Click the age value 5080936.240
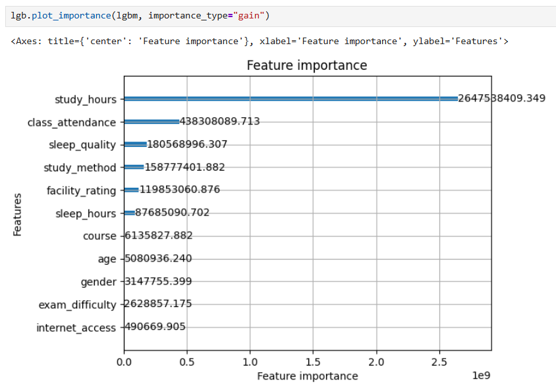Image resolution: width=556 pixels, height=392 pixels. point(158,259)
